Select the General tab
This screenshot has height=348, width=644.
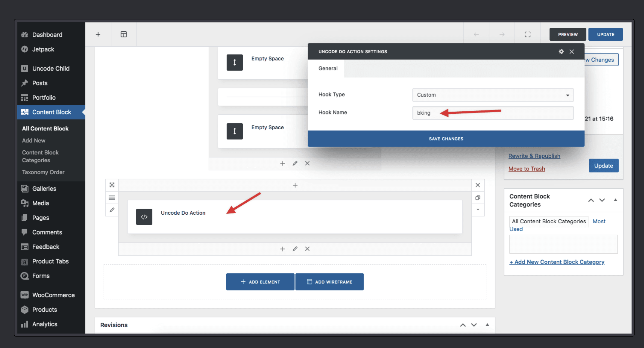click(x=328, y=68)
